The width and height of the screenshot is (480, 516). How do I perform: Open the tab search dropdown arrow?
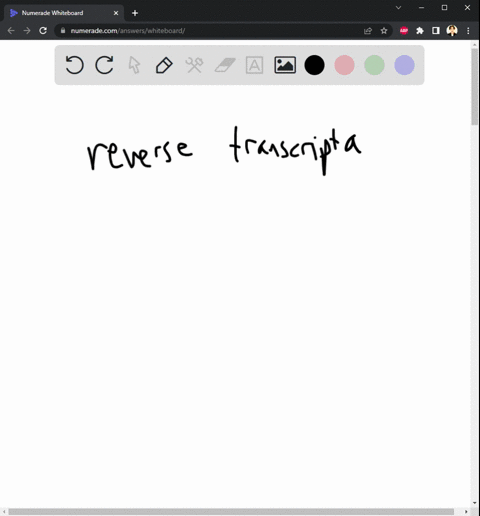click(398, 8)
